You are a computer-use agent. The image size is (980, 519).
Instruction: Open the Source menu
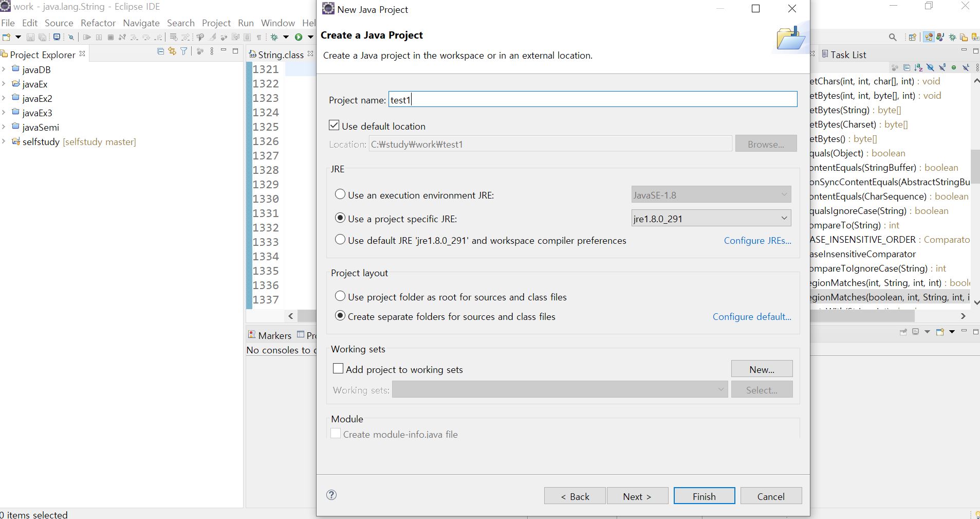pyautogui.click(x=59, y=23)
